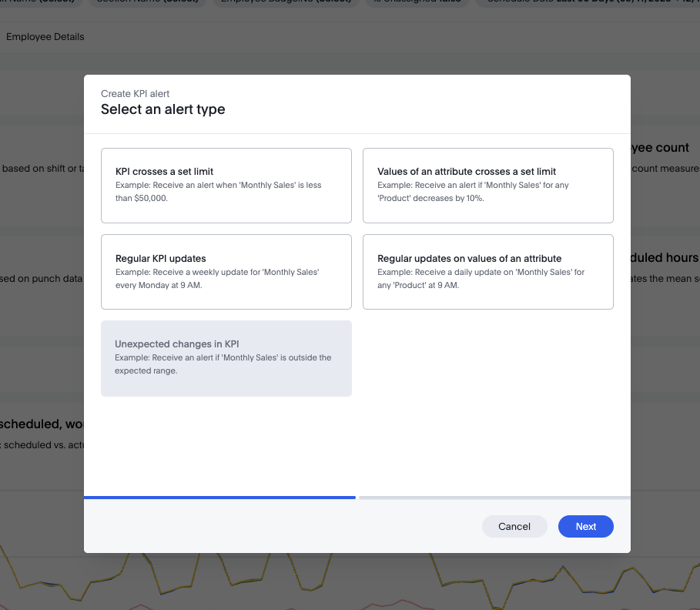Choose the 'Unexpected changes in KPI' card
This screenshot has height=610, width=700.
click(226, 358)
